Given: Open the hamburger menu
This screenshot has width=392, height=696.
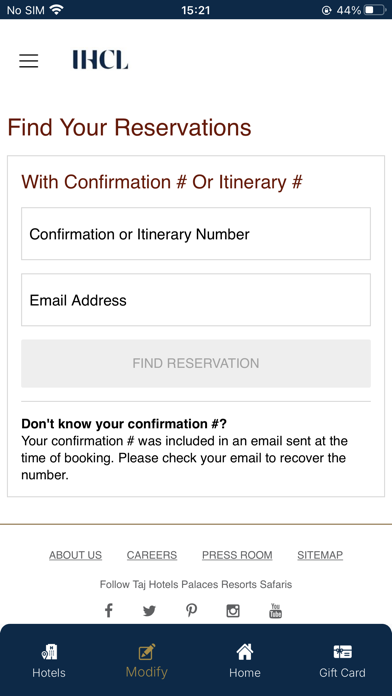Looking at the screenshot, I should tap(28, 61).
